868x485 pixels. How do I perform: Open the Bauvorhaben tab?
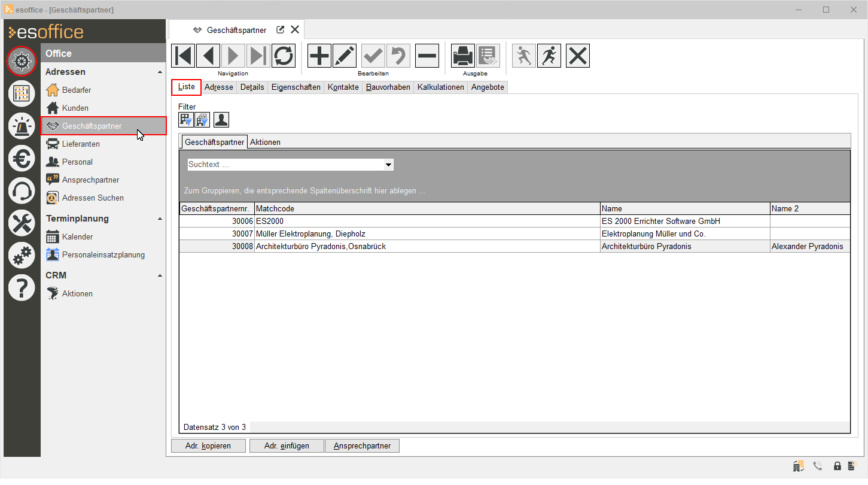[388, 87]
